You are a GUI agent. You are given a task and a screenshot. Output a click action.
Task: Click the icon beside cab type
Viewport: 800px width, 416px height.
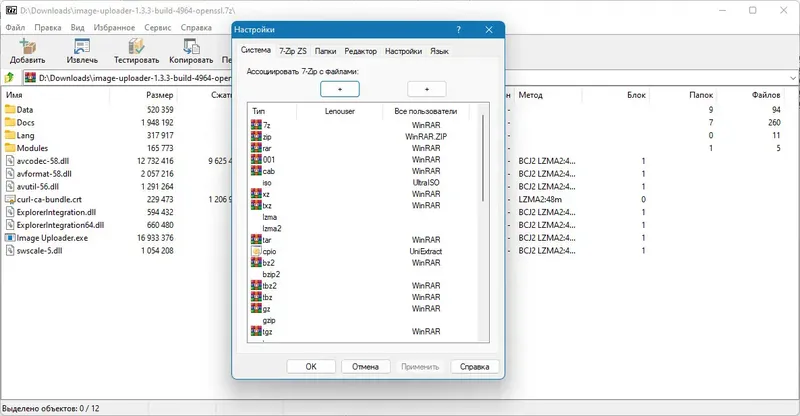[256, 170]
